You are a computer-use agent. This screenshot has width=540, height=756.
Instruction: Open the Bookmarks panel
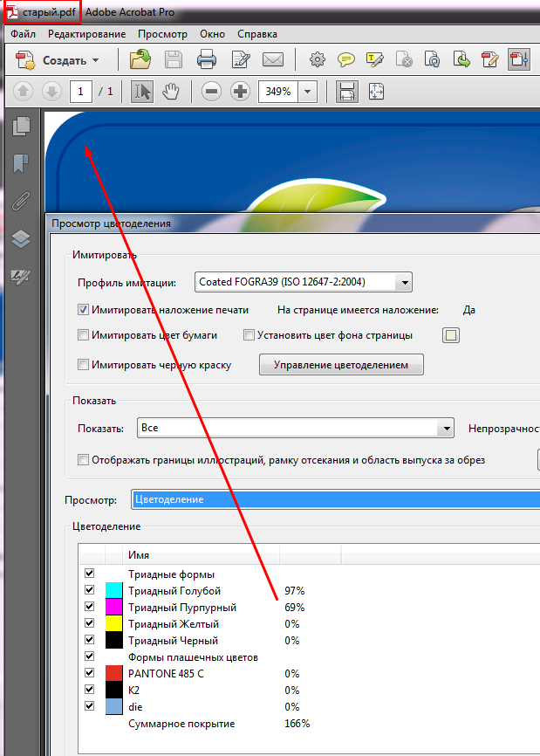21,163
